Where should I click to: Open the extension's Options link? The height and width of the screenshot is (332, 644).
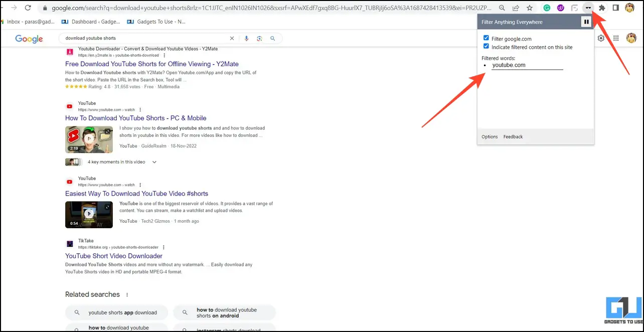490,136
